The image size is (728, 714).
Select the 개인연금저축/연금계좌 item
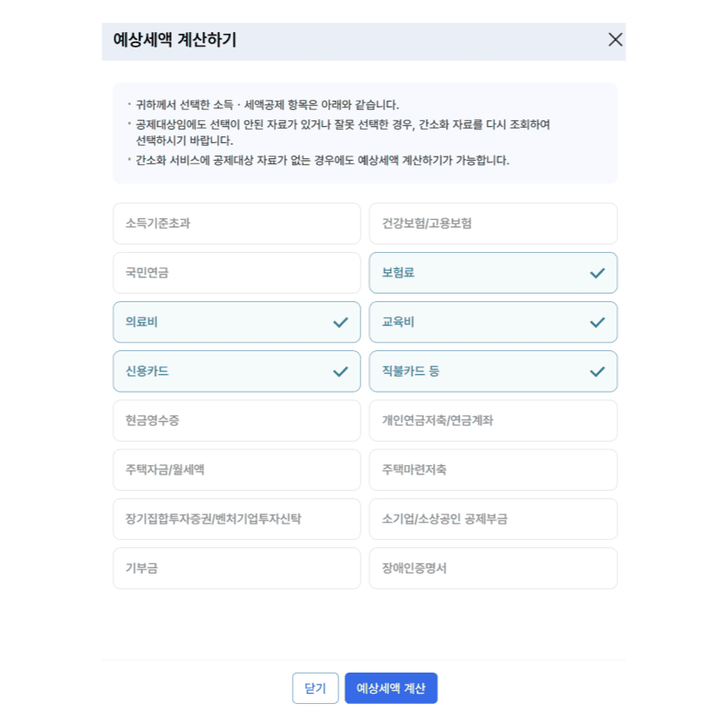click(493, 420)
